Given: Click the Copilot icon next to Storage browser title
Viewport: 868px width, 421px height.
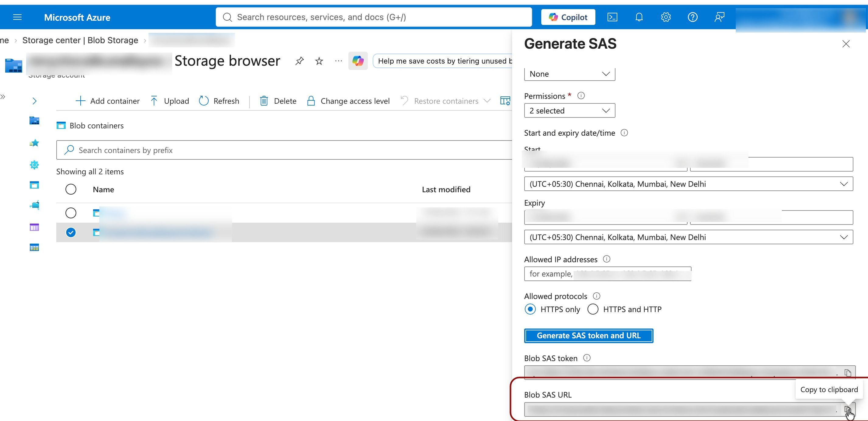Looking at the screenshot, I should point(358,61).
